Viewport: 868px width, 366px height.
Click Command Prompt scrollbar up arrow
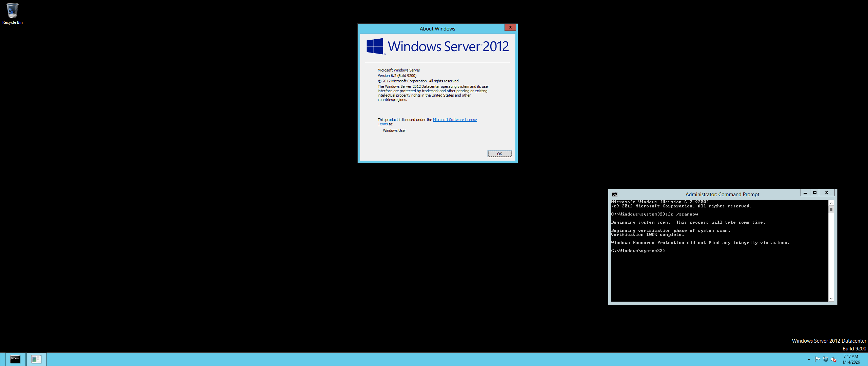point(831,203)
